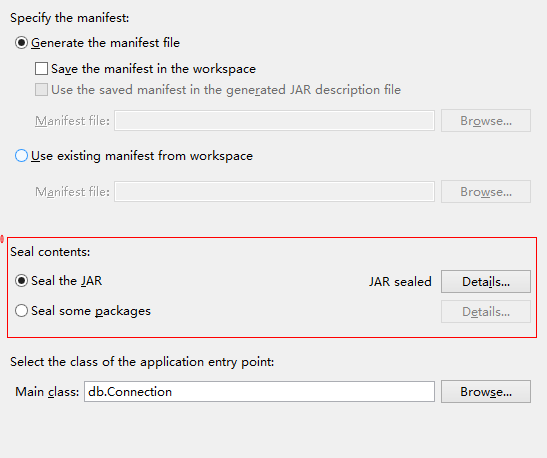Click the Manifest file label under Use existing manifest
The height and width of the screenshot is (458, 547).
click(x=72, y=192)
